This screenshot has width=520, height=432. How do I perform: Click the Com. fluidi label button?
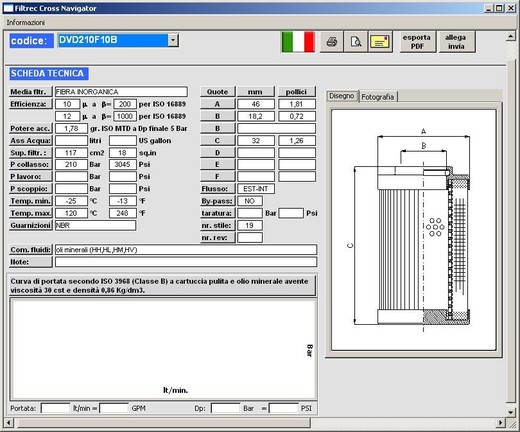point(30,250)
